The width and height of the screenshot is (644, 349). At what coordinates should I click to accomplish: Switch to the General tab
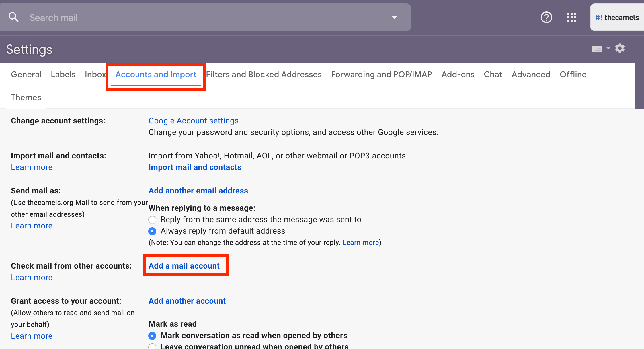26,74
